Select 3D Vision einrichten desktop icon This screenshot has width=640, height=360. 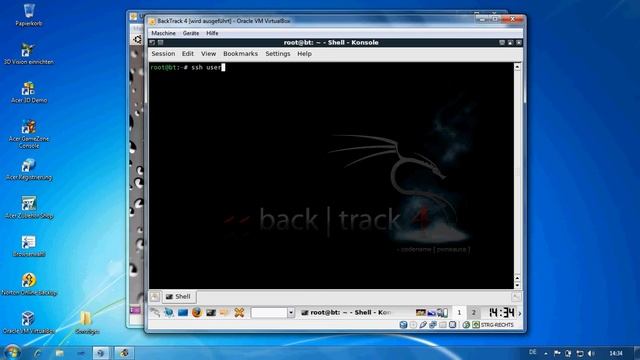(29, 53)
